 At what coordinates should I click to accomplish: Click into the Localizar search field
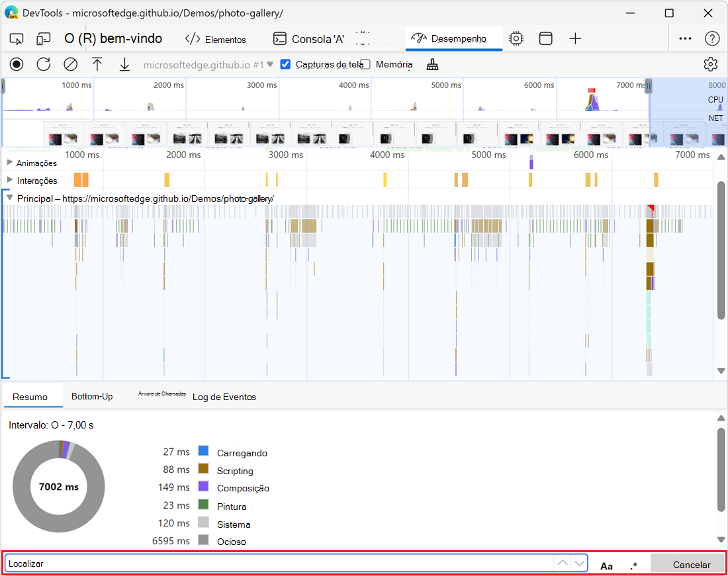pyautogui.click(x=278, y=563)
